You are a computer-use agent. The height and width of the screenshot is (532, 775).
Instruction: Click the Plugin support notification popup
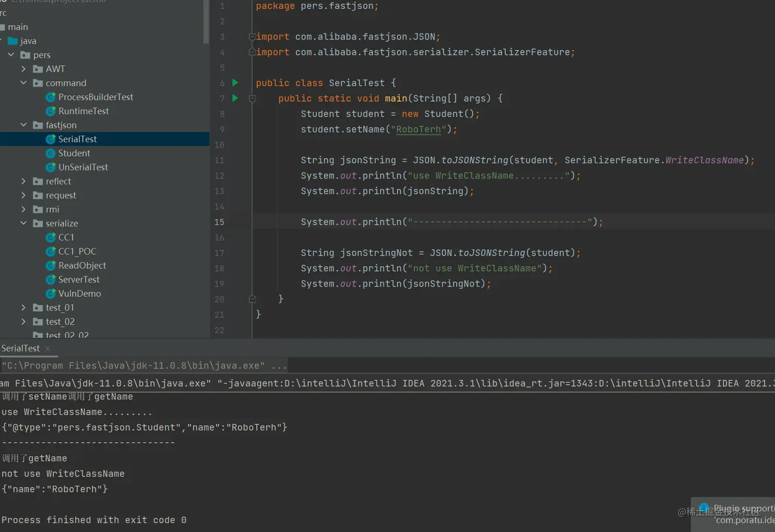(x=733, y=515)
